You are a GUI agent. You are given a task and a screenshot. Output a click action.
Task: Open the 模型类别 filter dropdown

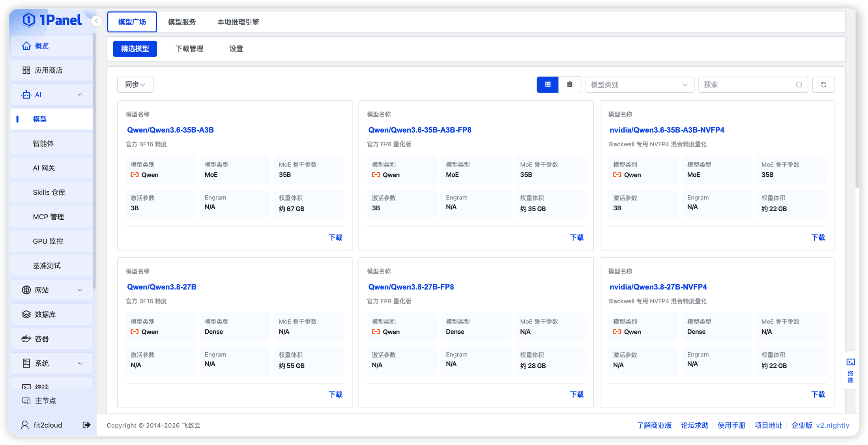click(639, 84)
